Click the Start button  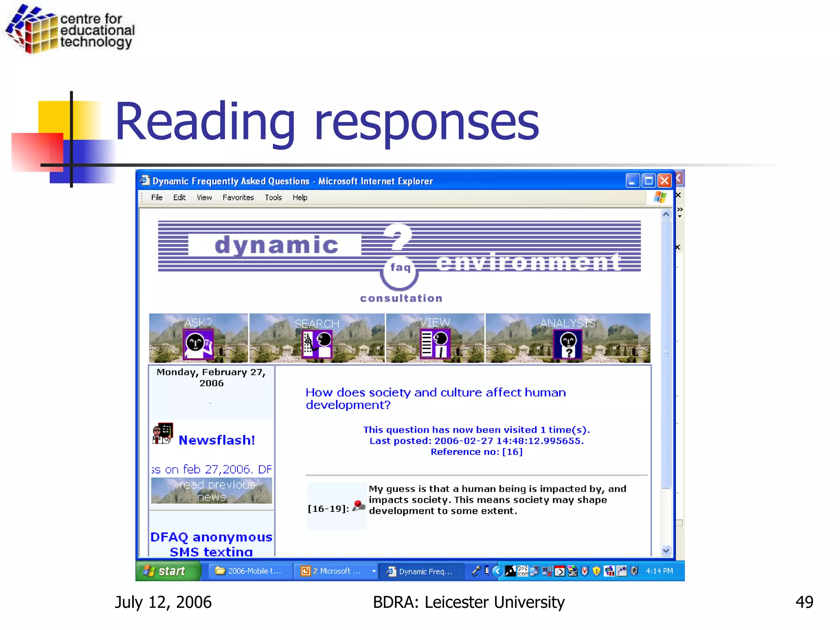(168, 571)
